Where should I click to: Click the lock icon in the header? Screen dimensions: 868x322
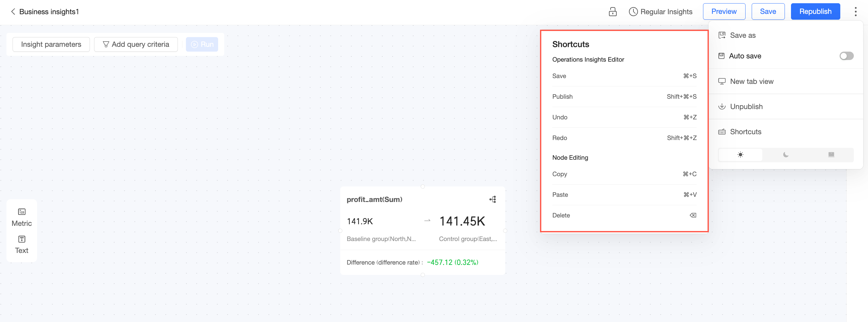(612, 12)
